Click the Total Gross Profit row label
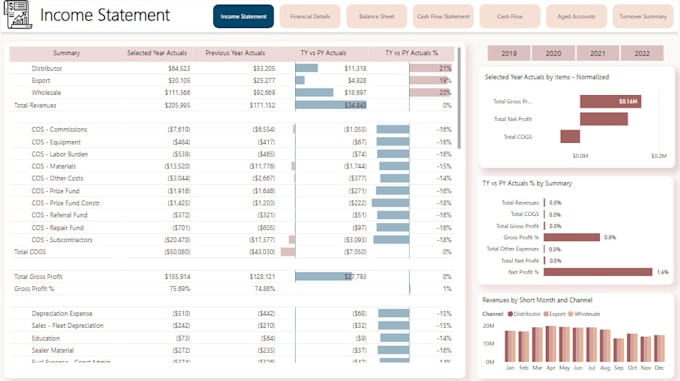680x381 pixels. [x=38, y=277]
